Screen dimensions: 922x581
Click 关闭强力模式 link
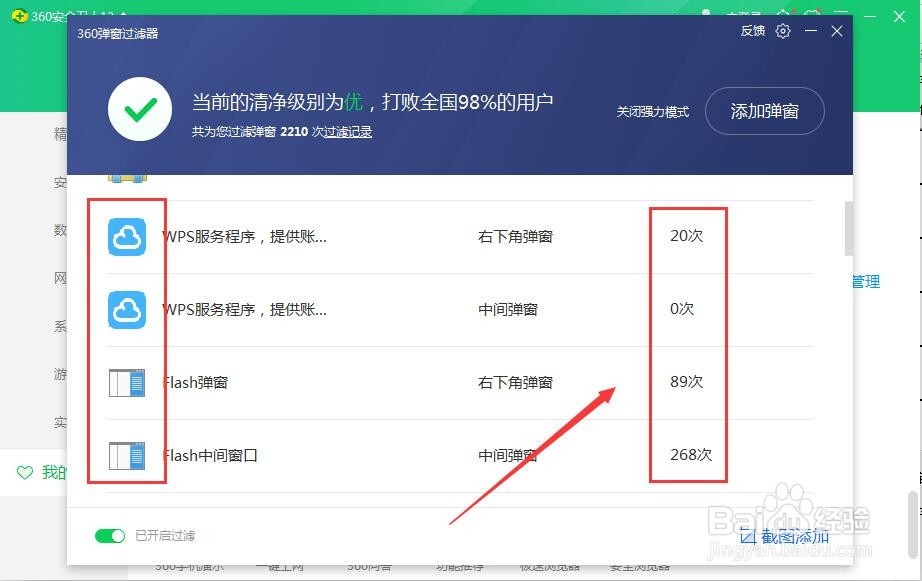point(653,112)
